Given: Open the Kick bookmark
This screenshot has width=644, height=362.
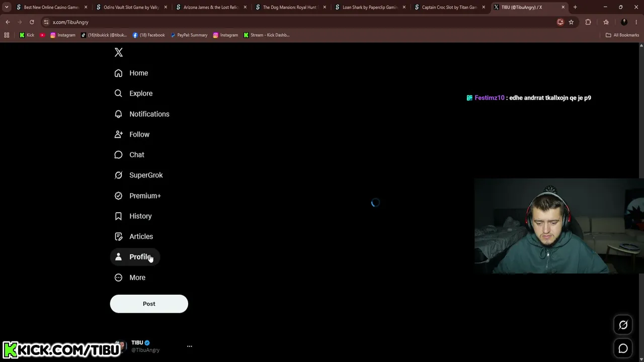Looking at the screenshot, I should click(27, 35).
